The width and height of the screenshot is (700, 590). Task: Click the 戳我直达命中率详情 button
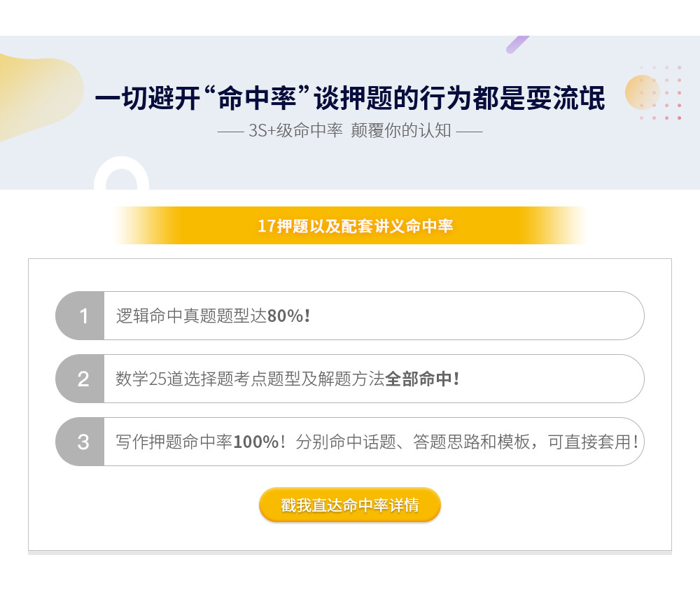(350, 505)
